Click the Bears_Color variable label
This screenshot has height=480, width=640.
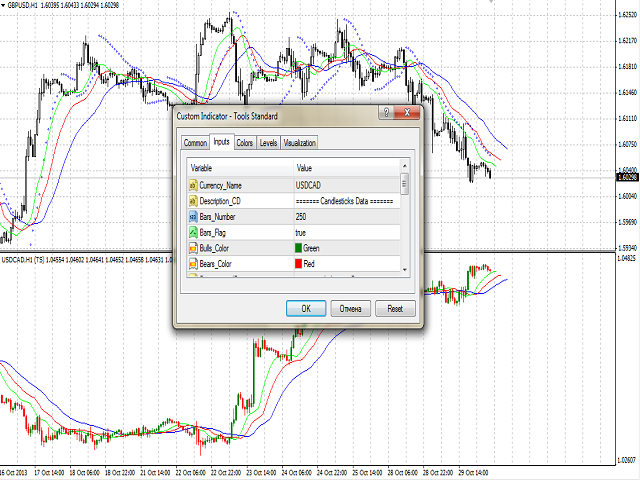pos(216,264)
